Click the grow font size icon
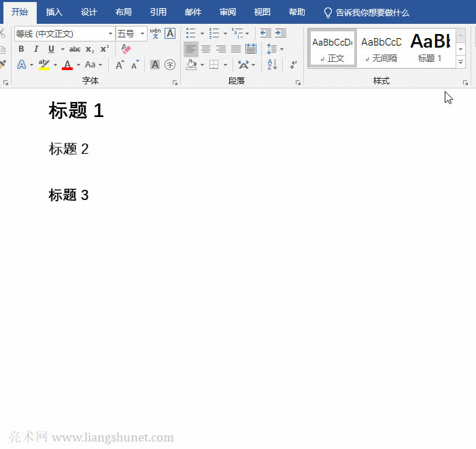The height and width of the screenshot is (449, 476). pos(120,65)
